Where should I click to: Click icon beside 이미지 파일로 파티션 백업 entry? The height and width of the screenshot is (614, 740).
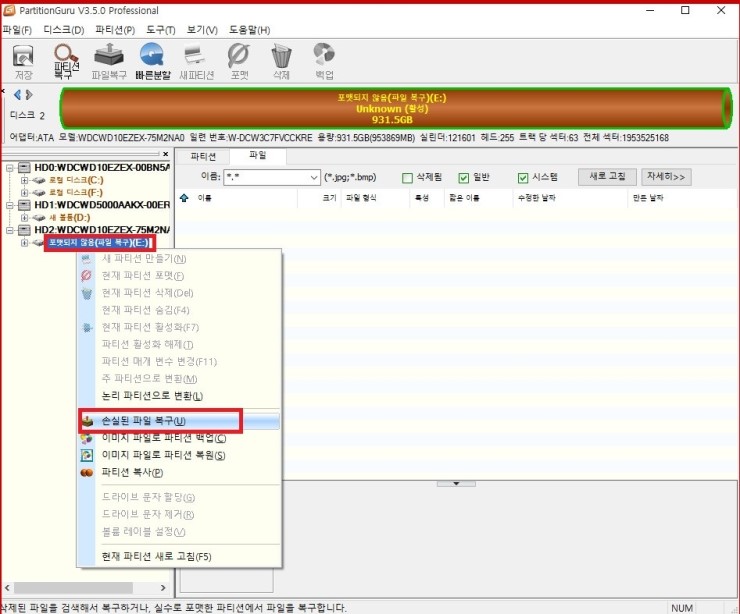coord(86,438)
